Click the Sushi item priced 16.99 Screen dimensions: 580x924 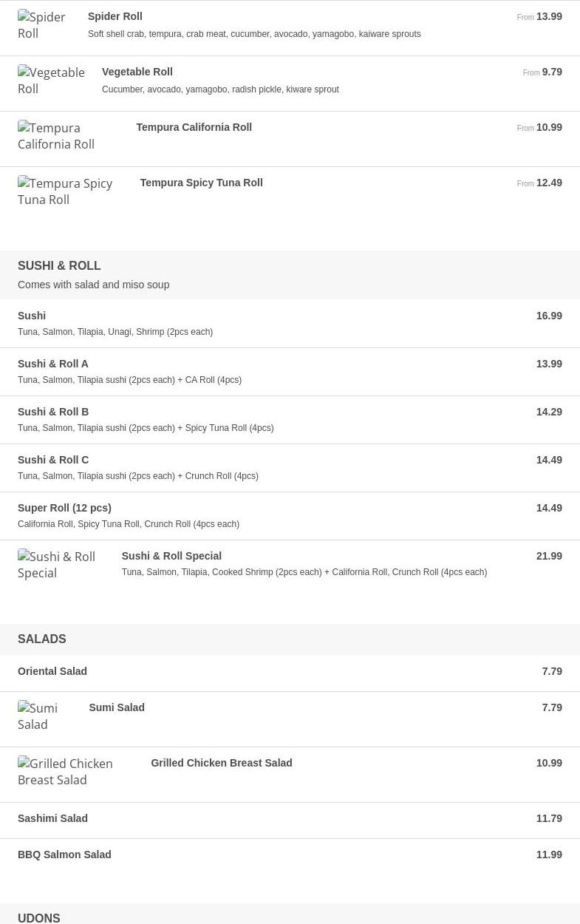[32, 316]
